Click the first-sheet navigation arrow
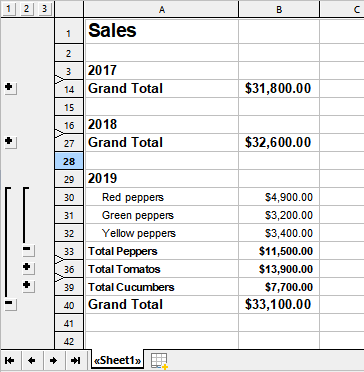364x372 pixels. click(10, 360)
